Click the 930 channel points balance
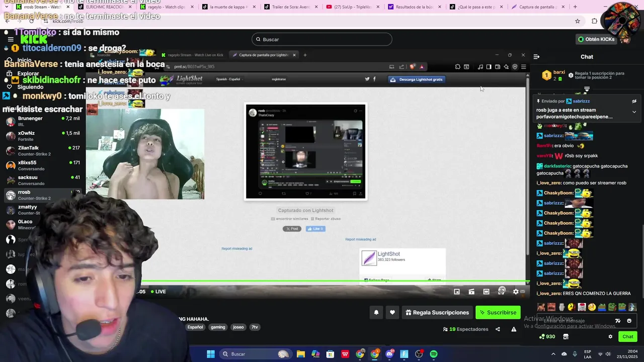Image resolution: width=644 pixels, height=362 pixels. (547, 337)
